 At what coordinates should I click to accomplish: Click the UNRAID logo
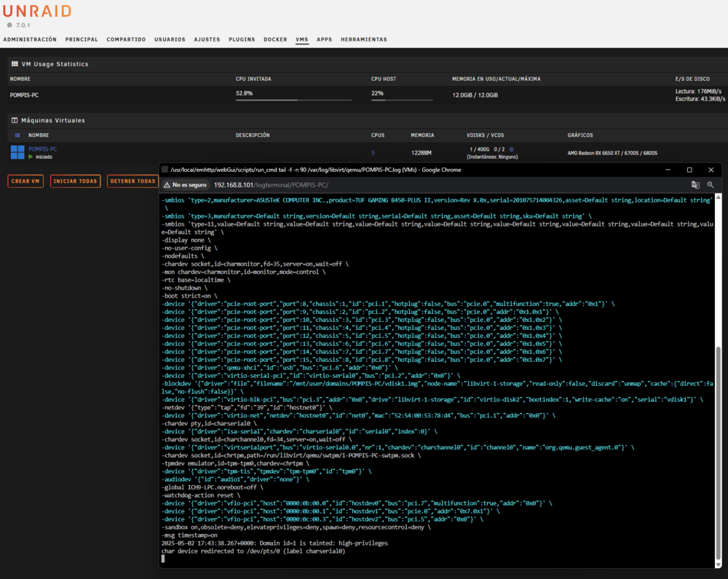click(x=37, y=11)
